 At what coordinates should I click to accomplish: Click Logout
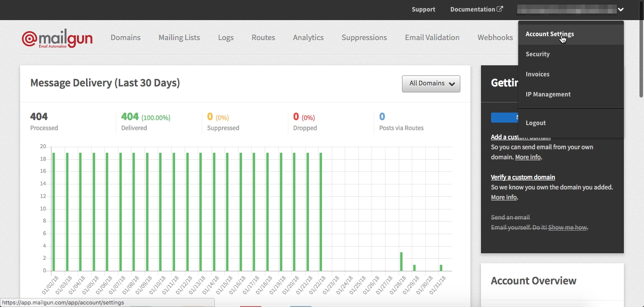click(x=571, y=123)
